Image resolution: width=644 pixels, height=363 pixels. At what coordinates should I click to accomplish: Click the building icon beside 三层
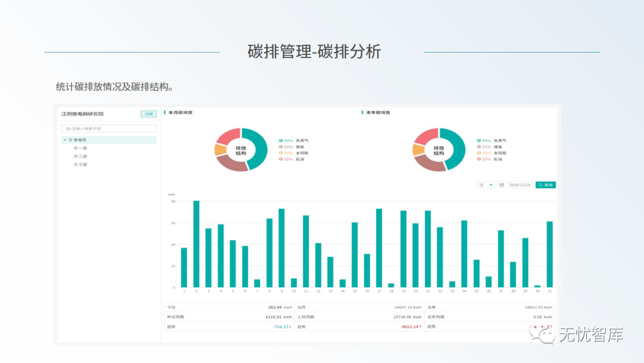(x=76, y=164)
